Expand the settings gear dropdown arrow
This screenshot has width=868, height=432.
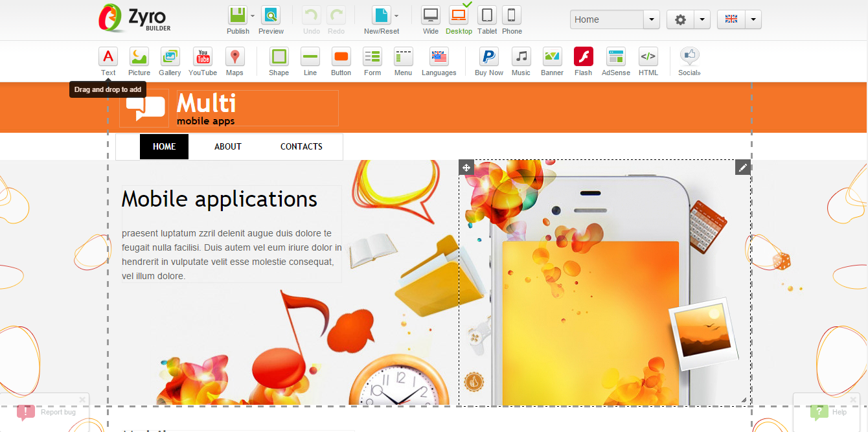703,19
